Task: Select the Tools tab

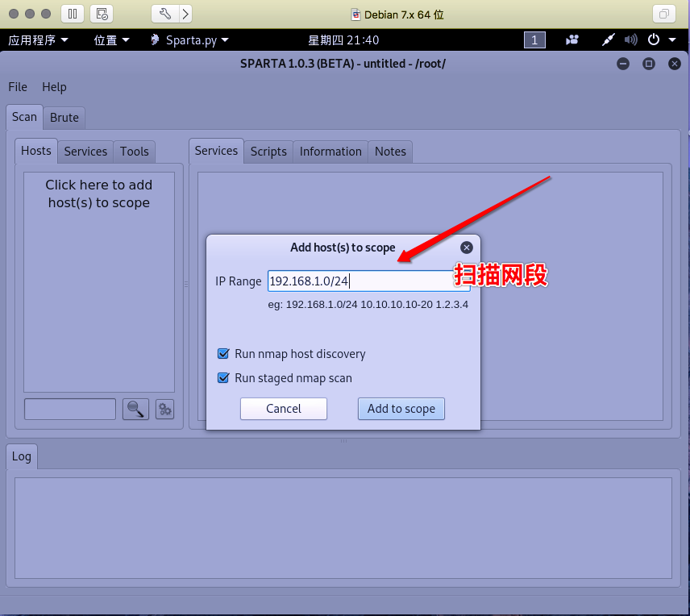Action: point(135,152)
